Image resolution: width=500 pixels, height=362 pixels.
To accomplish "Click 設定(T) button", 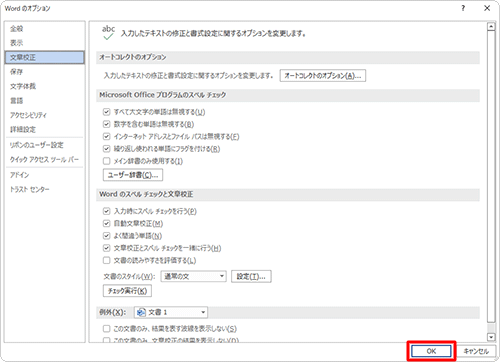I will click(x=251, y=276).
